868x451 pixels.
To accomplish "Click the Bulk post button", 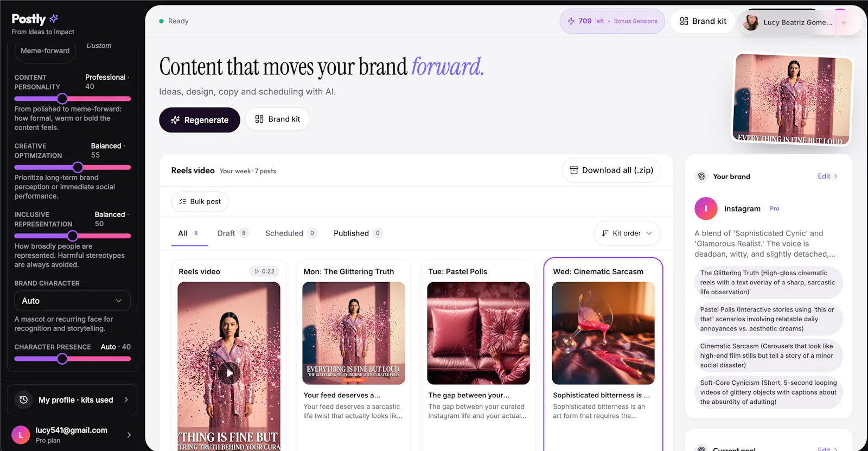I will (x=200, y=201).
